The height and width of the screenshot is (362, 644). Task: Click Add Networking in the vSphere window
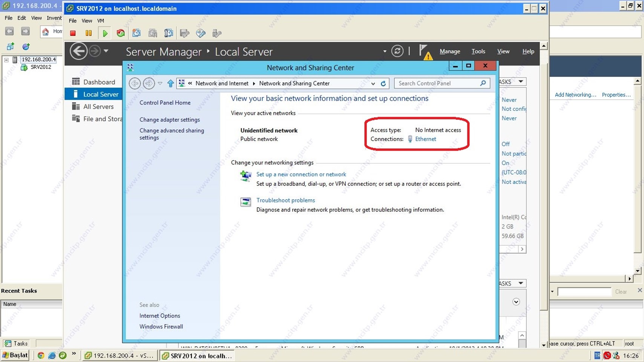575,95
